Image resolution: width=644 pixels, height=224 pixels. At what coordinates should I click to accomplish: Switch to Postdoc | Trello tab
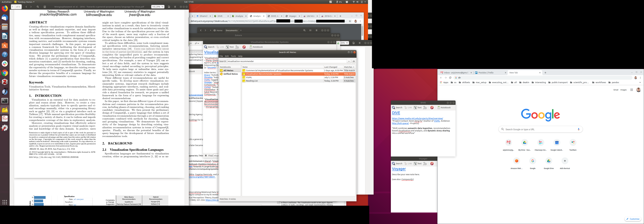pyautogui.click(x=486, y=73)
